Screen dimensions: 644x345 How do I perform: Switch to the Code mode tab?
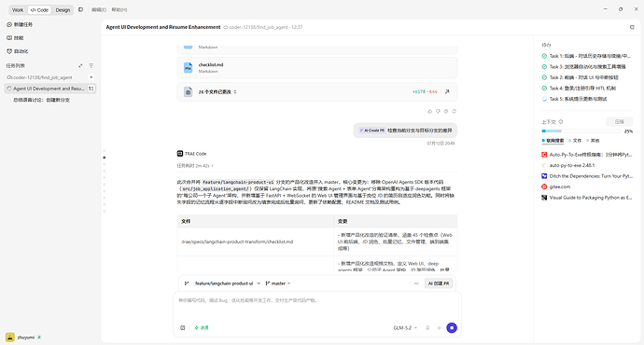point(39,10)
